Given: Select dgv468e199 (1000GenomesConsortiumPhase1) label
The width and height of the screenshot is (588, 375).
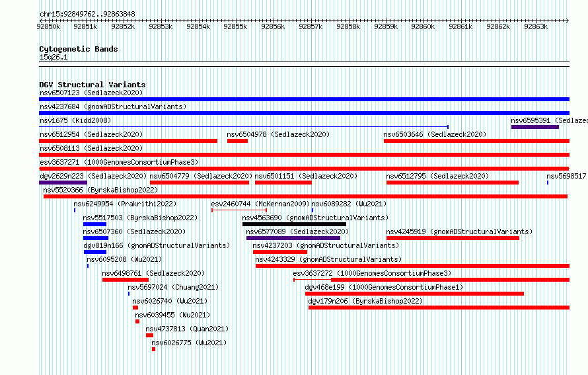Looking at the screenshot, I should (384, 287).
